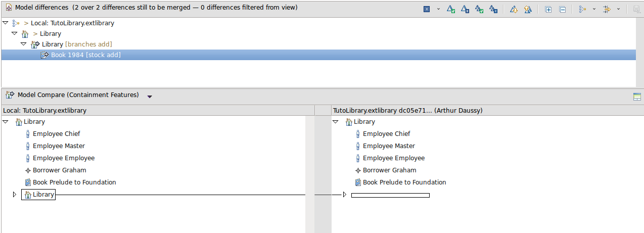Image resolution: width=644 pixels, height=233 pixels.
Task: Select Borrower Graham in left pane
Action: point(59,170)
